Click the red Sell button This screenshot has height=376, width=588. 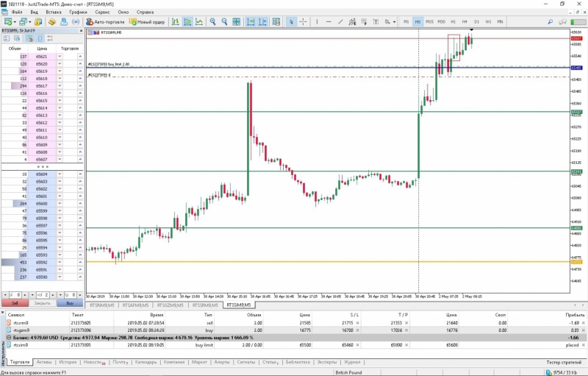pos(15,303)
